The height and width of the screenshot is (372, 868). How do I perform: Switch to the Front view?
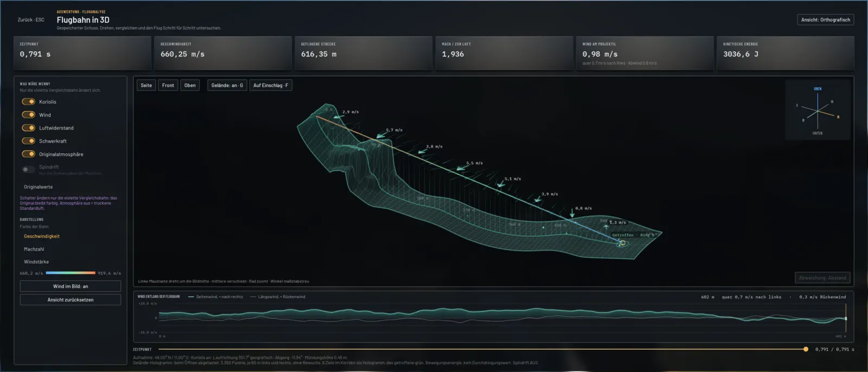[168, 85]
